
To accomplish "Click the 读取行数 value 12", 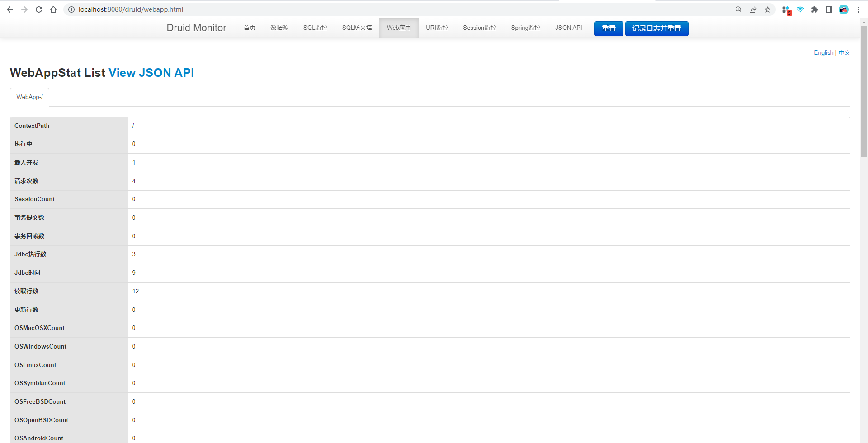I will (x=136, y=291).
